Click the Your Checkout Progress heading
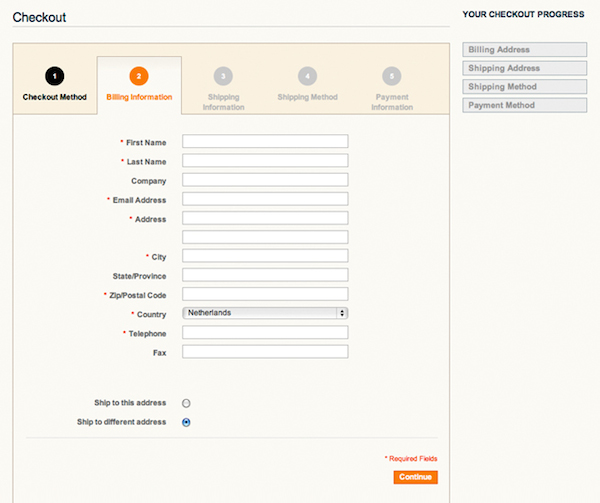The image size is (600, 503). click(x=523, y=14)
